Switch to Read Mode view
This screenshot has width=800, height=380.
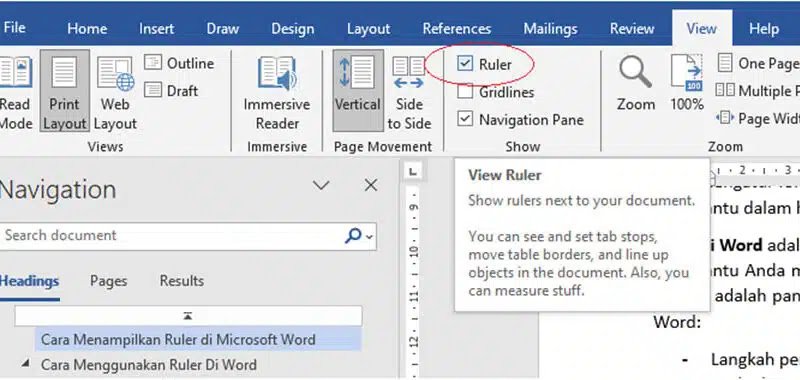[x=15, y=92]
